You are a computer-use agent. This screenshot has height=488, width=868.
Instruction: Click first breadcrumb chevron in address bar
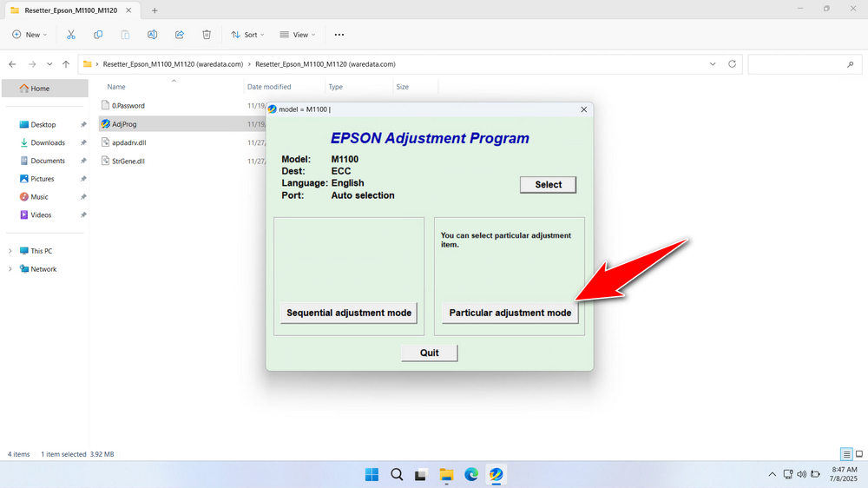tap(97, 64)
